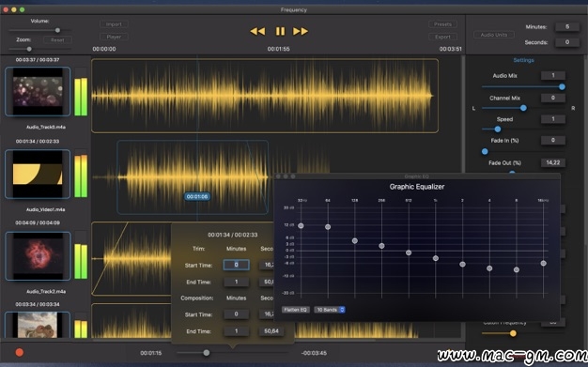588x367 pixels.
Task: Reset the zoom with Reset button
Action: (x=57, y=40)
